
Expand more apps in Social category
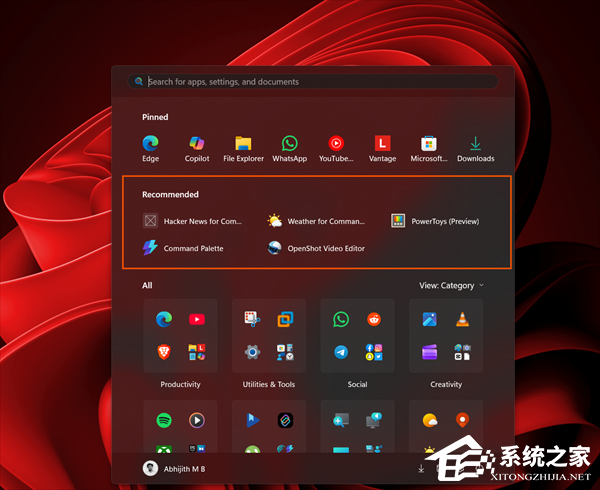[374, 352]
